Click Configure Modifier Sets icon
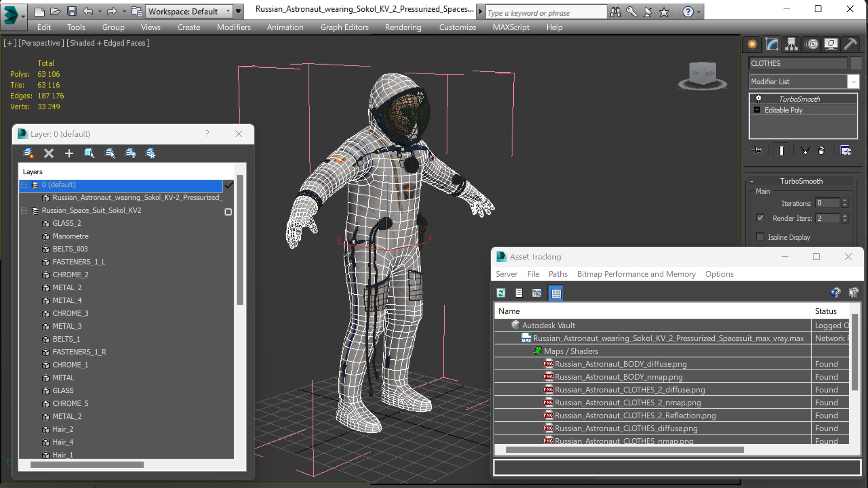The height and width of the screenshot is (488, 868). [845, 150]
